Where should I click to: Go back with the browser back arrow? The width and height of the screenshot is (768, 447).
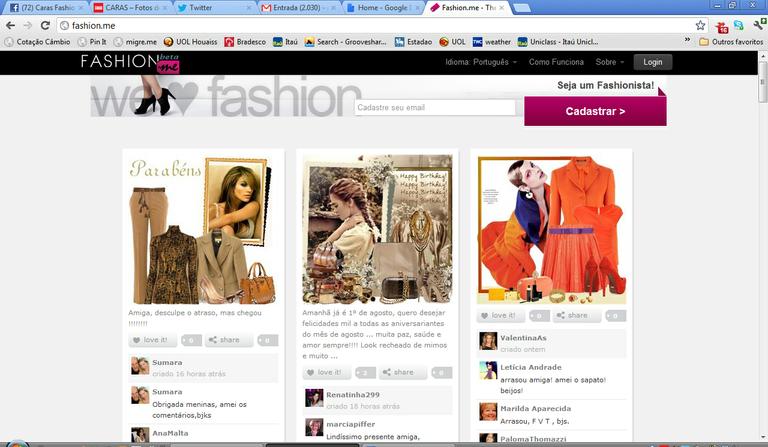[11, 25]
